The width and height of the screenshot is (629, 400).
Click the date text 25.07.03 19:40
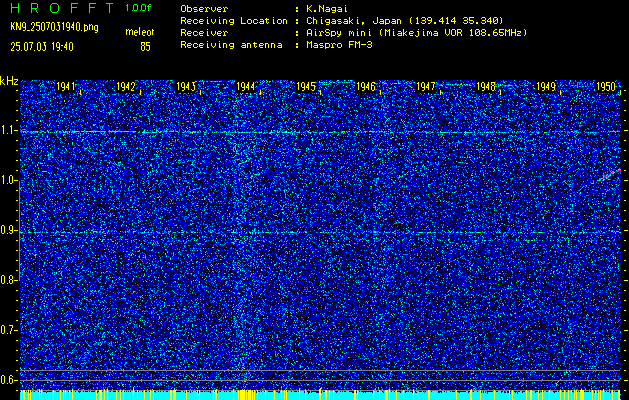point(42,47)
